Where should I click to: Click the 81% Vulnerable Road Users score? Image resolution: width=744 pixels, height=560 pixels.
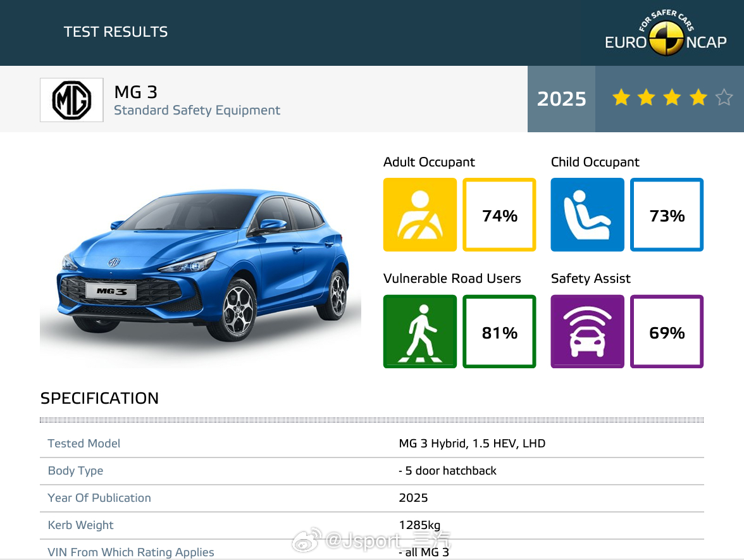(x=499, y=332)
